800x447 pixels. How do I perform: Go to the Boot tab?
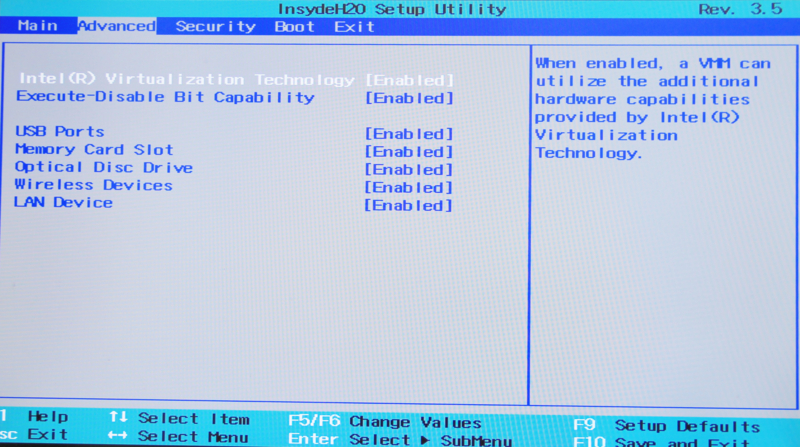[294, 27]
